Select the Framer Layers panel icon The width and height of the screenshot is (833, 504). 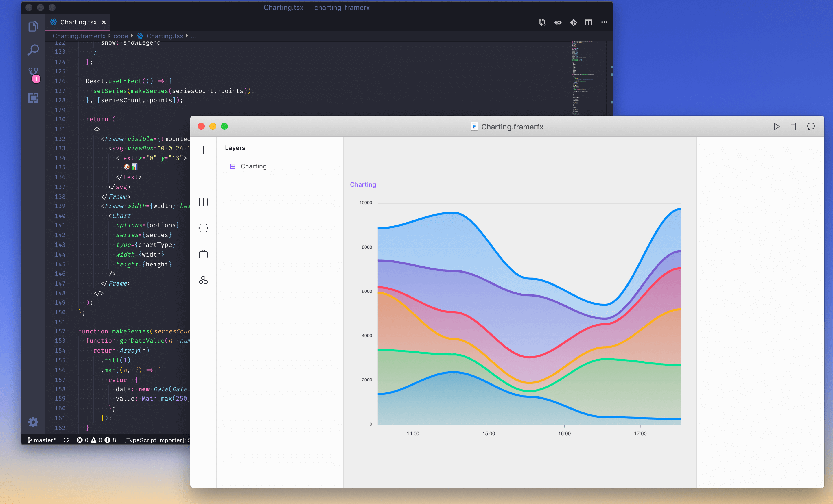tap(203, 176)
